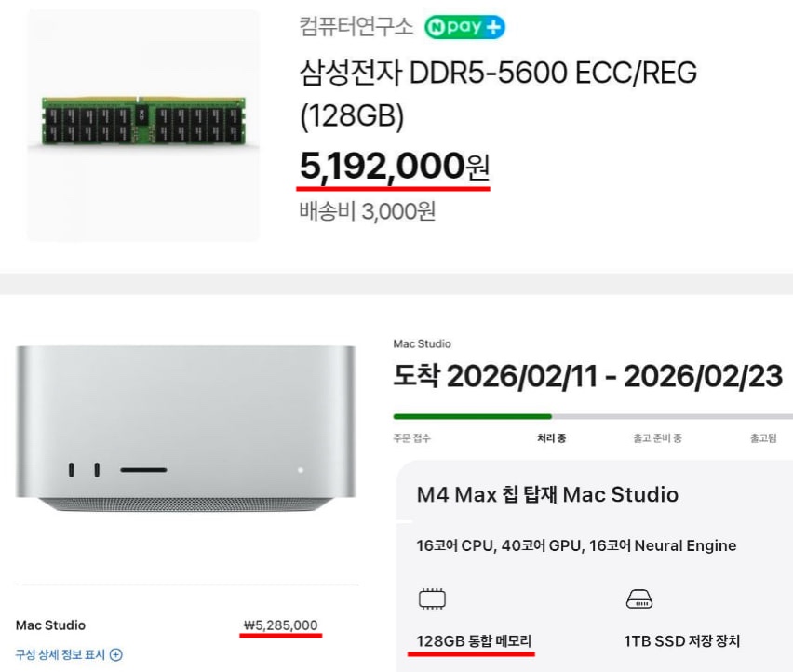793x672 pixels.
Task: Select the 출고됨 status step
Action: coord(763,438)
